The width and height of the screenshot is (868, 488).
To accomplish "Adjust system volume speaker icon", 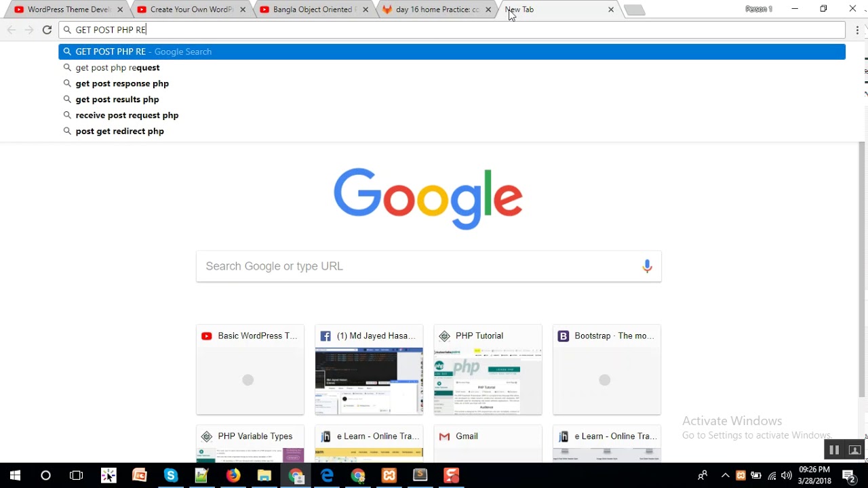I will (787, 476).
